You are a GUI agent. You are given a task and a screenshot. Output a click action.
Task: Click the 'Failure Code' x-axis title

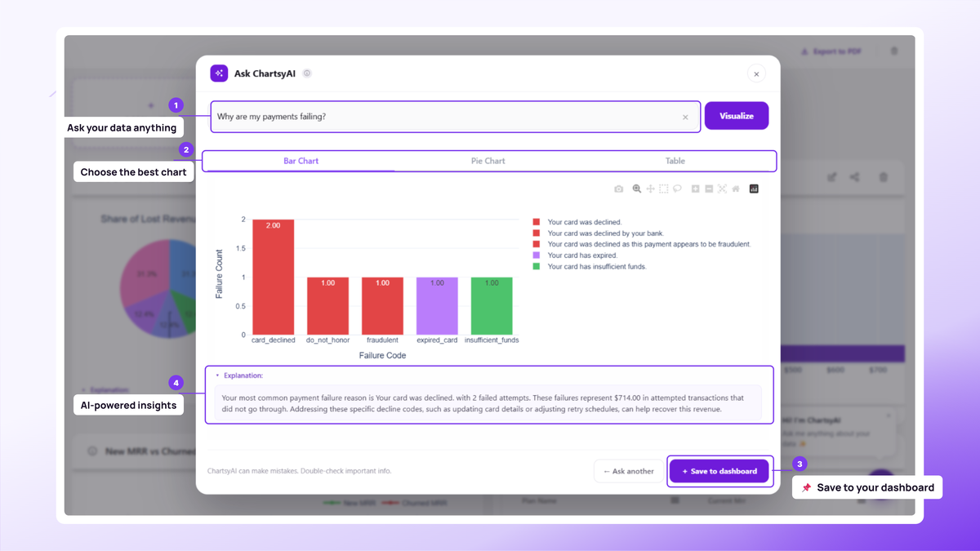382,355
